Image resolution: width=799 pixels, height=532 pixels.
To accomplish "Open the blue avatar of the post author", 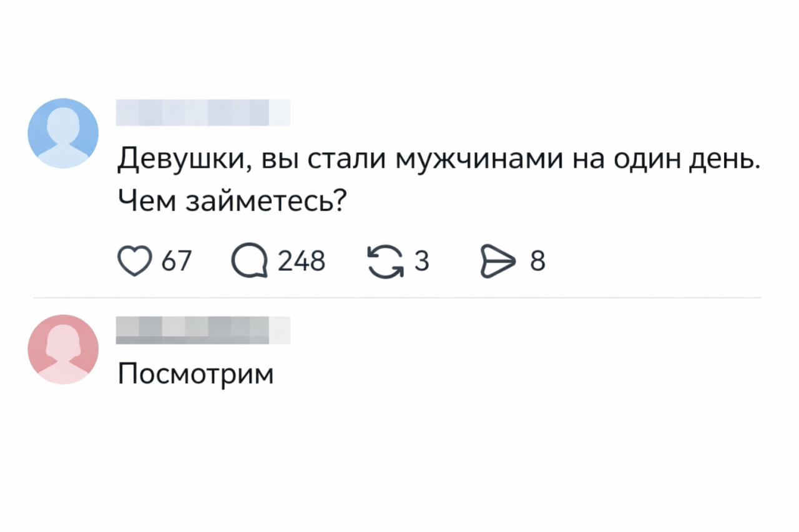I will pos(63,133).
